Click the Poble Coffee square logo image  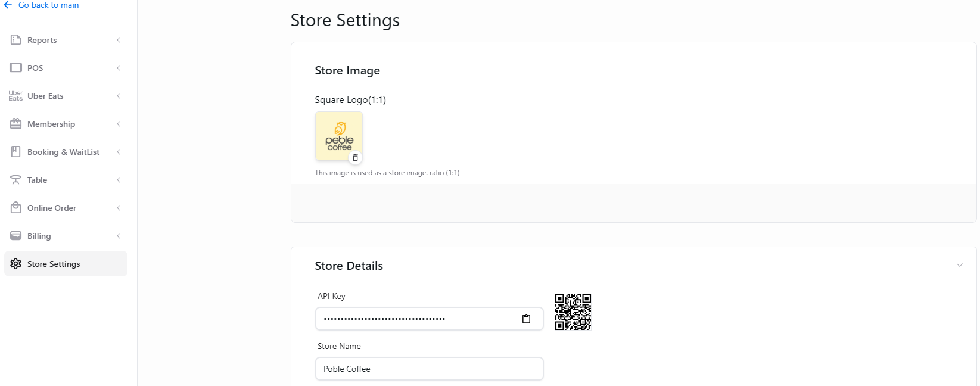tap(339, 136)
